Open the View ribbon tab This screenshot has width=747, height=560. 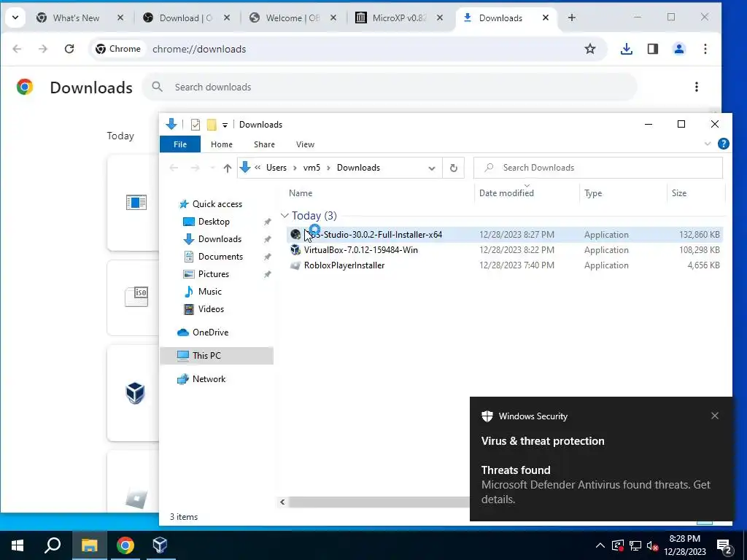(x=305, y=144)
